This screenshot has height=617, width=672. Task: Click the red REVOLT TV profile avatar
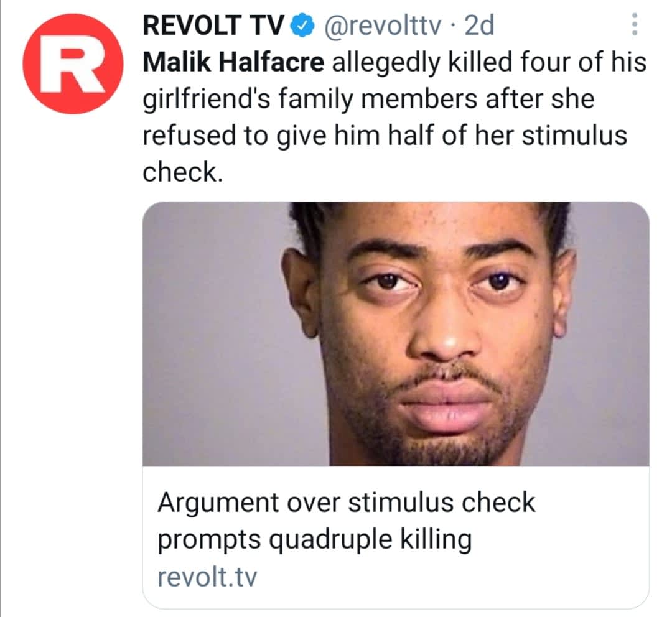[73, 64]
